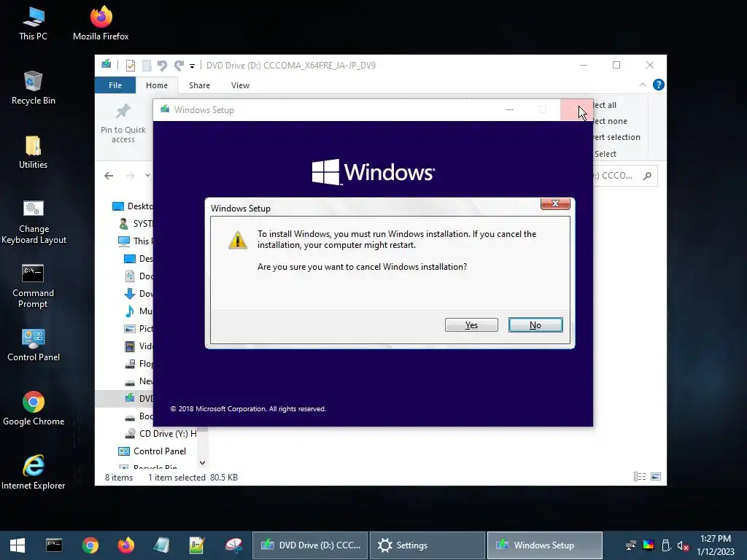Open the File menu in Explorer
747x560 pixels.
[x=115, y=85]
